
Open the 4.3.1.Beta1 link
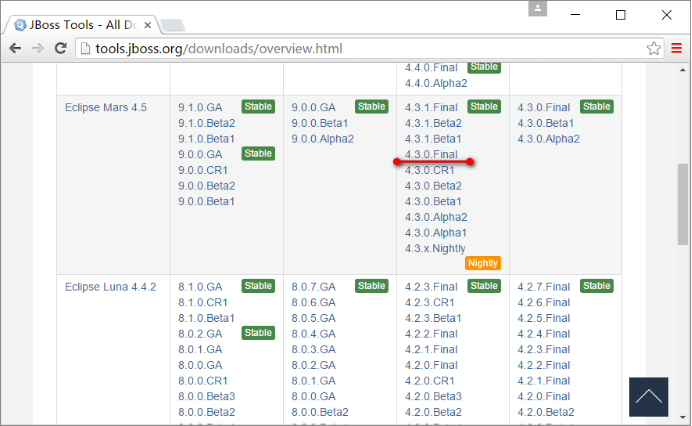[x=433, y=139]
